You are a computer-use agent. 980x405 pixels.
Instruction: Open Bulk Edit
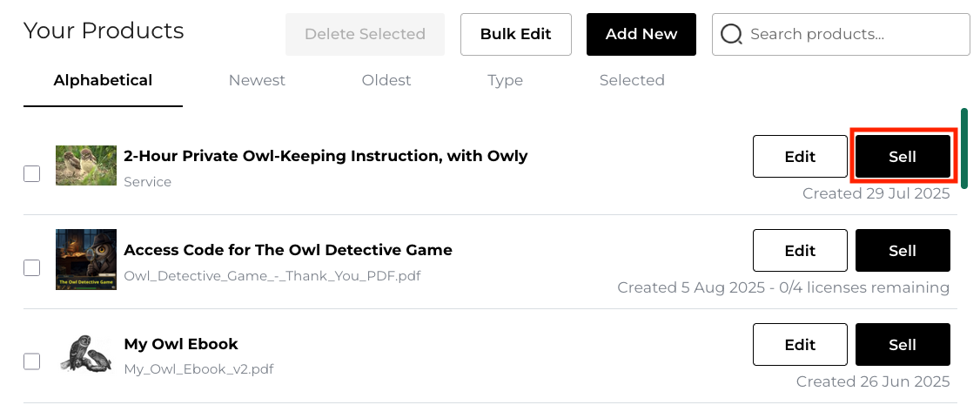pyautogui.click(x=516, y=34)
